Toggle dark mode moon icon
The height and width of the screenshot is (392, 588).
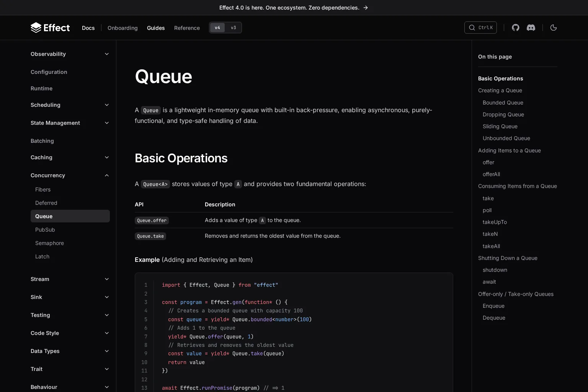[x=554, y=28]
